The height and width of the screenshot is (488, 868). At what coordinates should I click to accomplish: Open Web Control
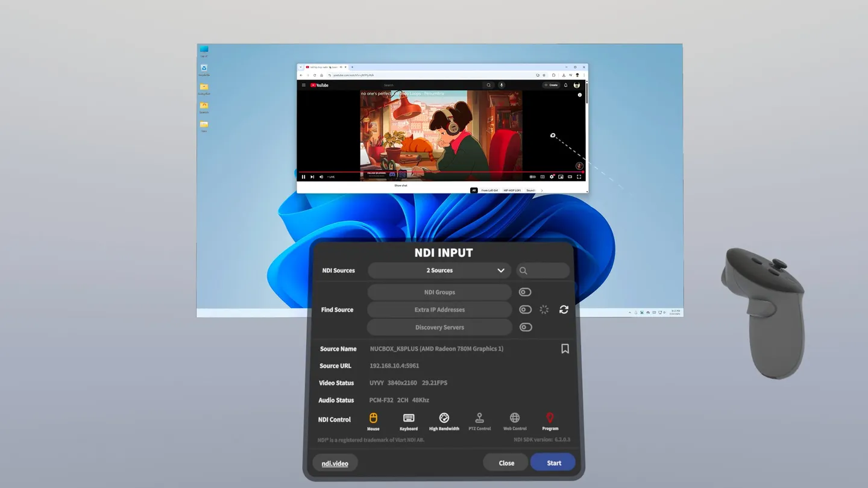[514, 419]
